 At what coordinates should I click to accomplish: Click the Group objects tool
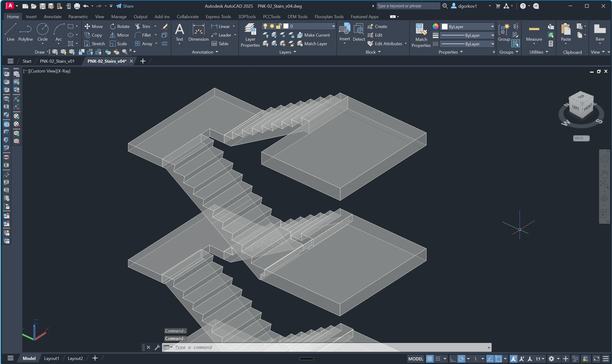[504, 32]
